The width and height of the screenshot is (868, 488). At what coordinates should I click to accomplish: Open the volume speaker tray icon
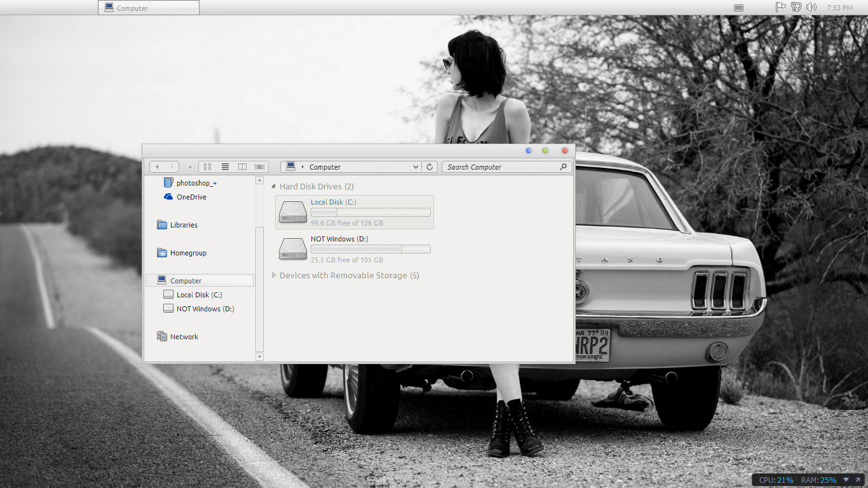pos(811,7)
